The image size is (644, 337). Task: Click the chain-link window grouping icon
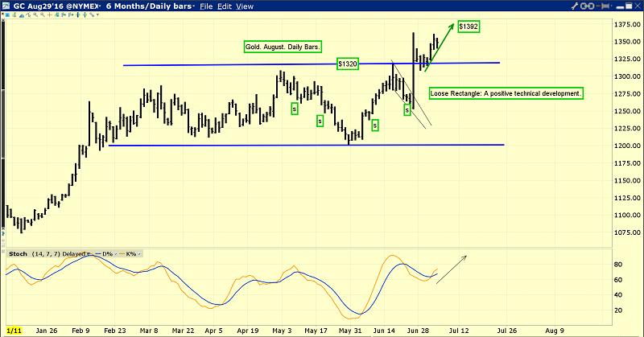587,6
